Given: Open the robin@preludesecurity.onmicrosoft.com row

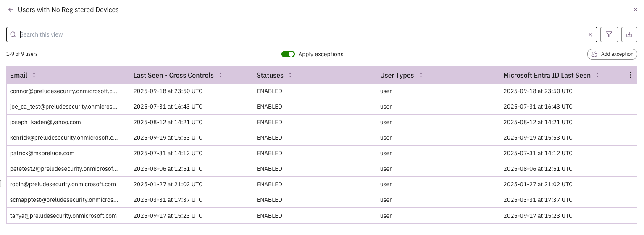Looking at the screenshot, I should tap(321, 184).
